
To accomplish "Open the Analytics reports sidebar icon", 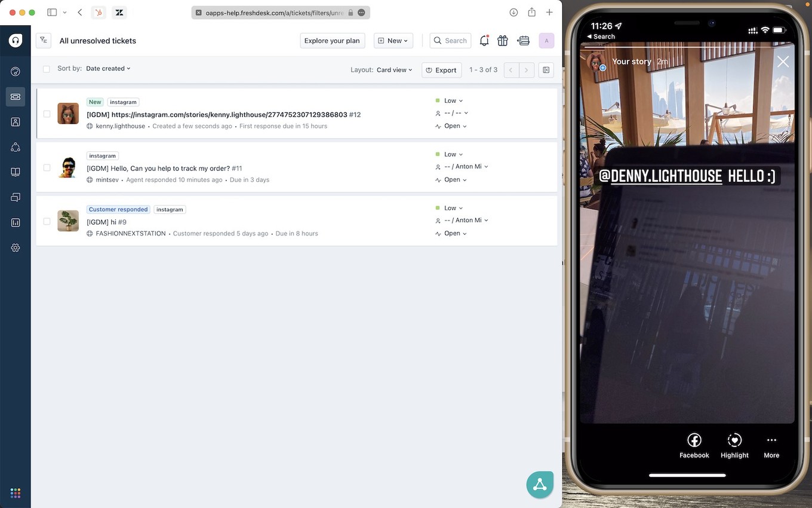I will pos(15,222).
